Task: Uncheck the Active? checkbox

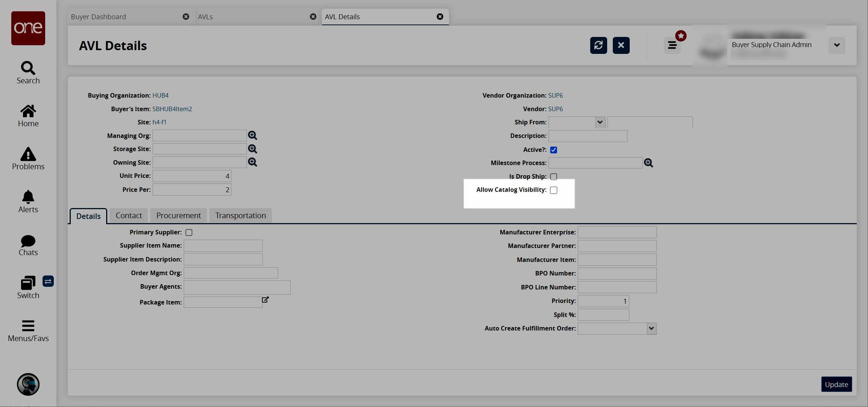Action: (x=553, y=150)
